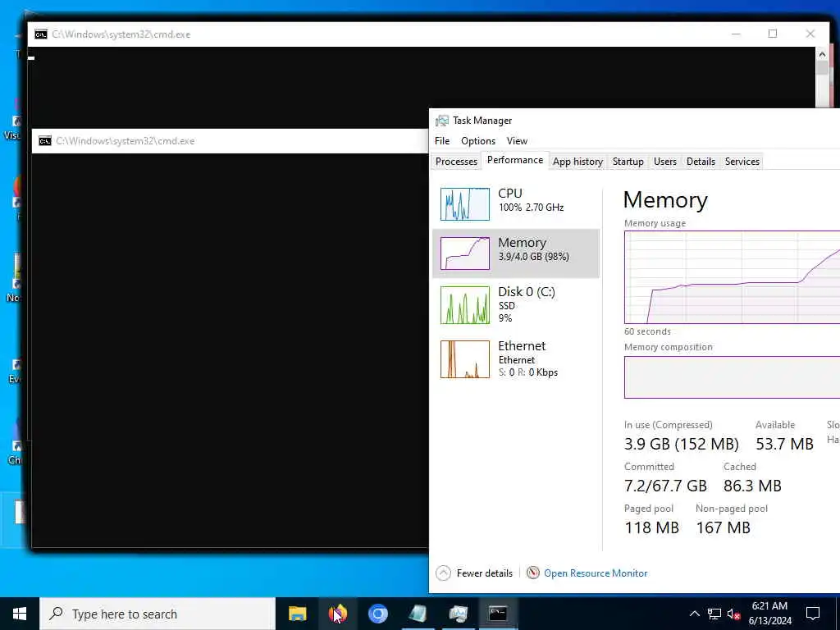840x630 pixels.
Task: Click the Resource Monitor gauge icon
Action: point(532,573)
